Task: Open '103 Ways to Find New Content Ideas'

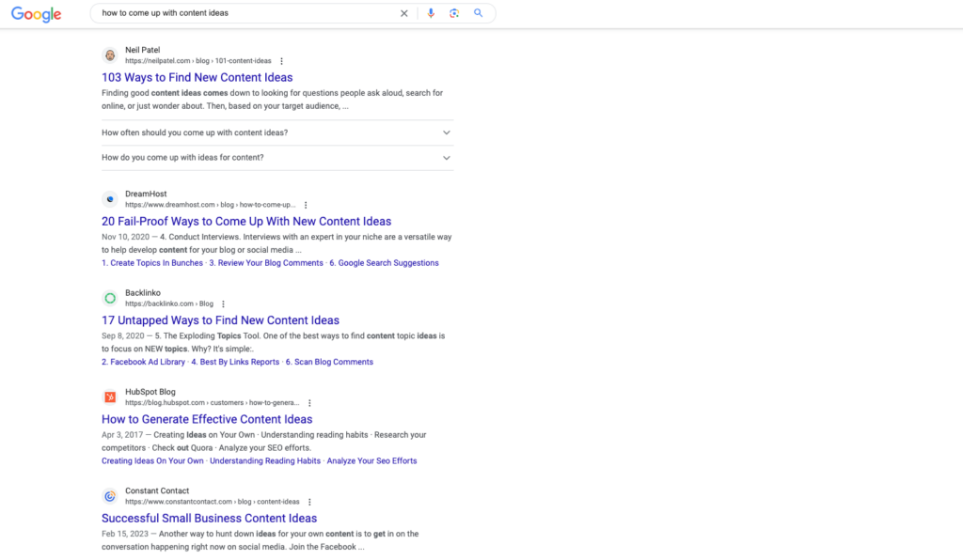Action: (197, 77)
